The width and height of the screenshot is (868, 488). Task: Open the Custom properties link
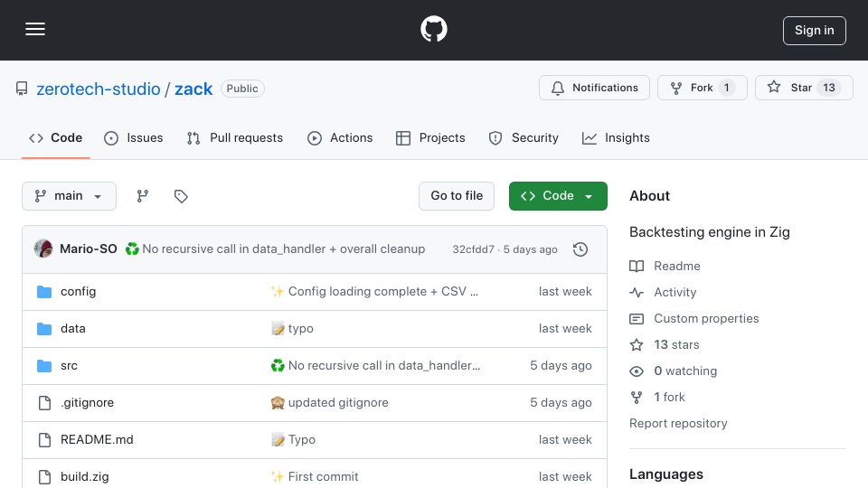[x=706, y=319]
